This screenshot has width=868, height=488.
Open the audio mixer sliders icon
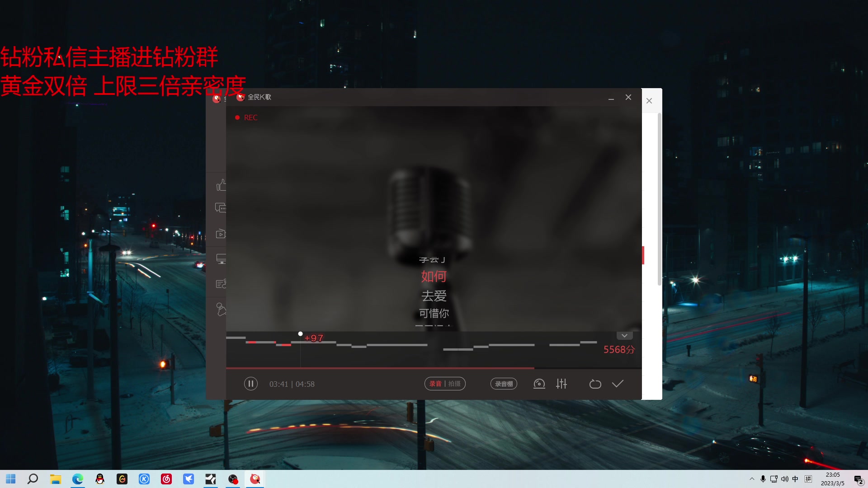[x=561, y=384]
